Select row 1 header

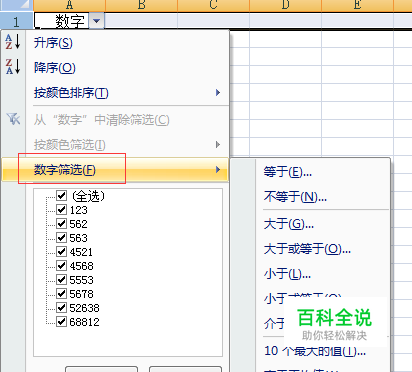click(x=16, y=21)
